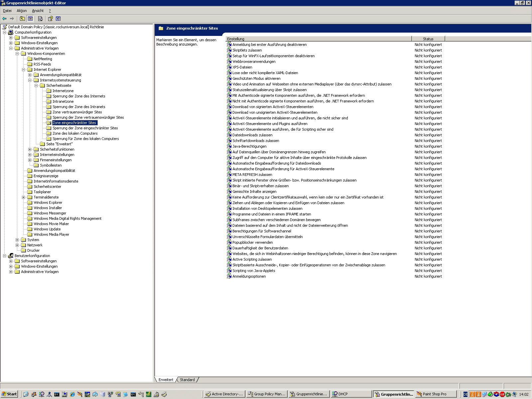This screenshot has height=399, width=532.
Task: Expand Softwareeinstellungen under Computerkonfiguration
Action: [x=11, y=38]
